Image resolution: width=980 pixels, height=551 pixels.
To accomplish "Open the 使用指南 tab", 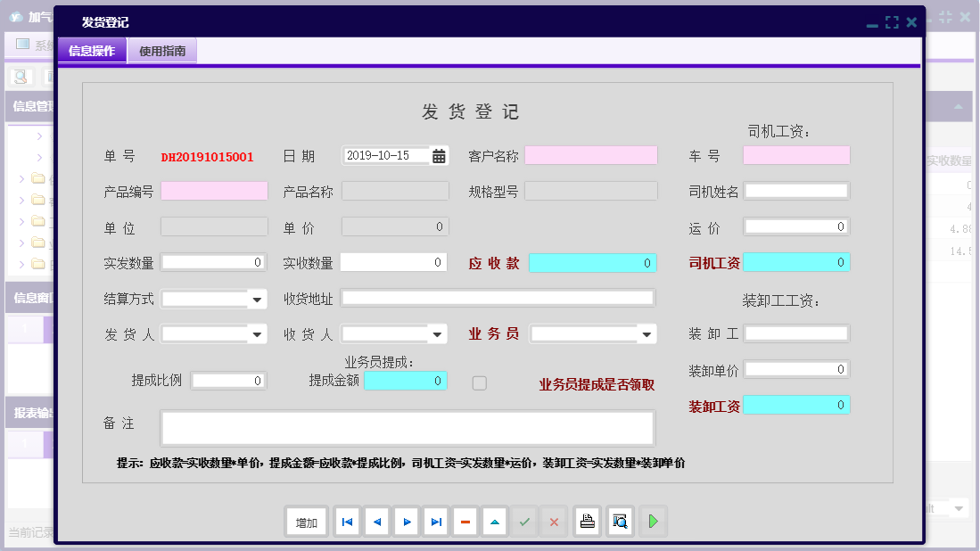I will [x=162, y=51].
